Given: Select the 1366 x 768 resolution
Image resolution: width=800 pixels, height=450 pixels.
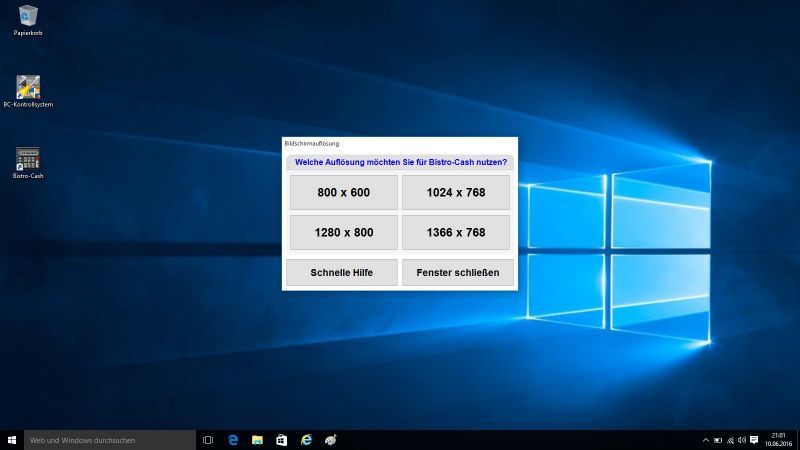Looking at the screenshot, I should point(456,232).
